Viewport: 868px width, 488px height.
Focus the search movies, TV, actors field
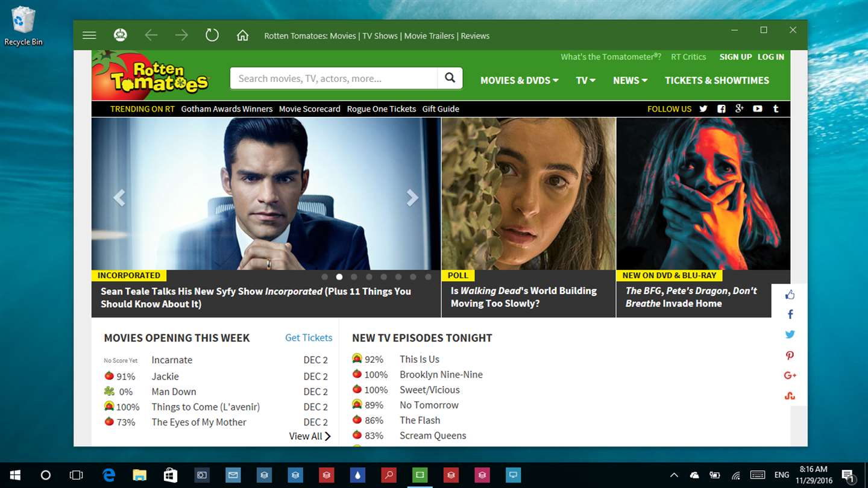point(334,78)
